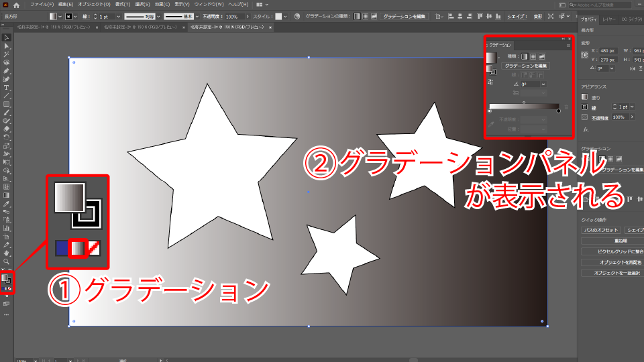Select the Paintbrush tool
The width and height of the screenshot is (644, 362).
pyautogui.click(x=6, y=113)
